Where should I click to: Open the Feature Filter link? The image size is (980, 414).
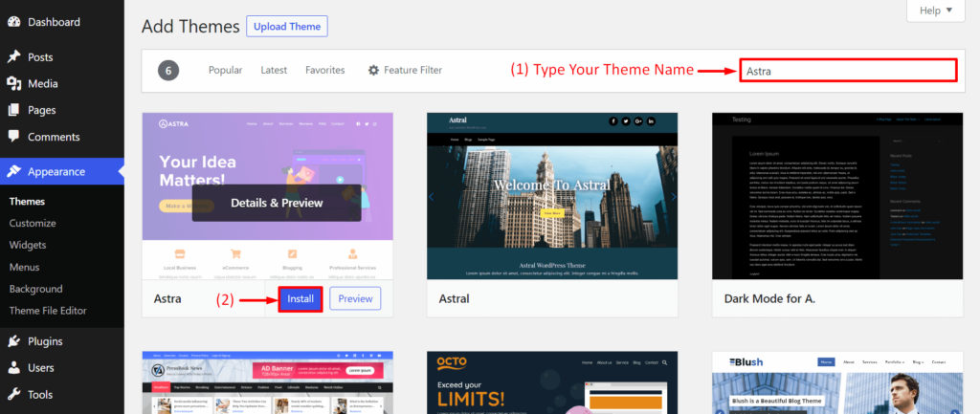pos(405,70)
